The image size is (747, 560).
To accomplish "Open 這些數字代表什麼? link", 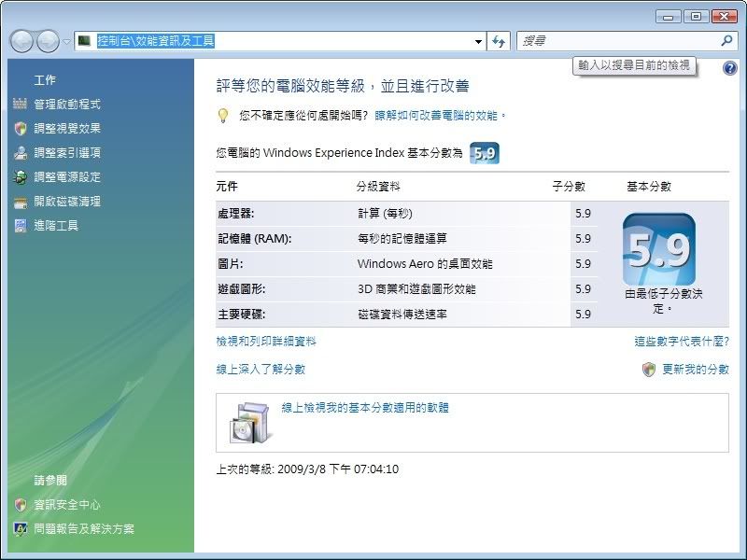I will (x=682, y=342).
